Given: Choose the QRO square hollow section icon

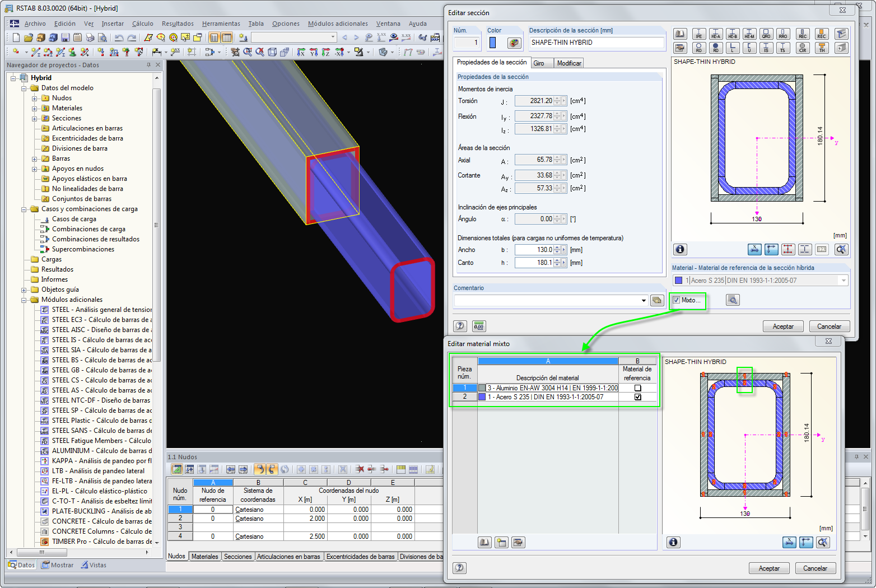Looking at the screenshot, I should tap(766, 34).
